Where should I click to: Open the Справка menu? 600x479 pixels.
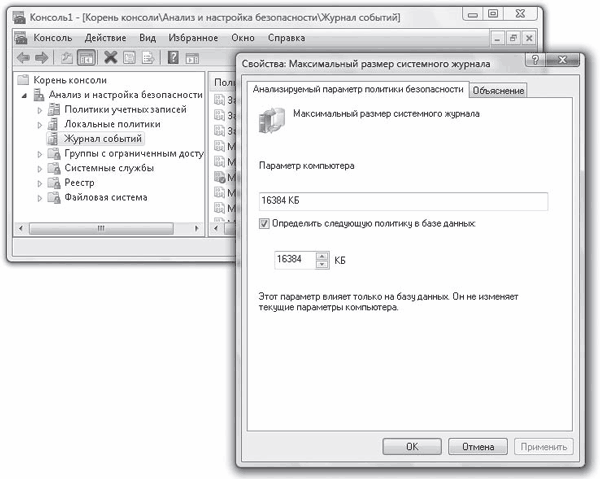pos(287,38)
